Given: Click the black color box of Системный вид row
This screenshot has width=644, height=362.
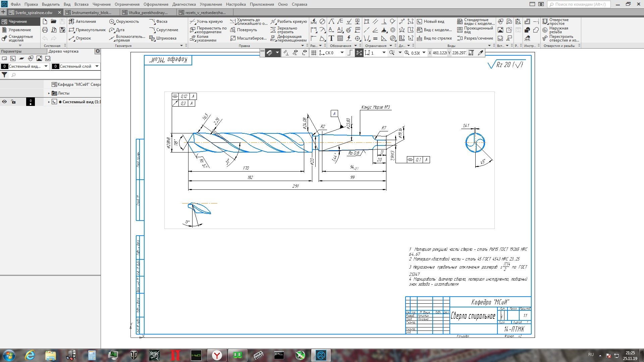Looking at the screenshot, I should tap(30, 102).
